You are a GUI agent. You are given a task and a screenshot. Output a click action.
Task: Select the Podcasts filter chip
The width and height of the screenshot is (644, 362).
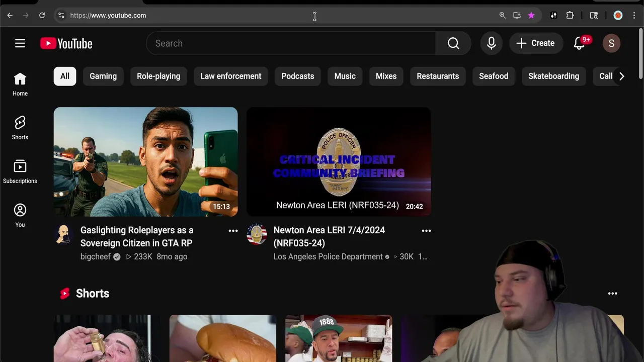298,76
